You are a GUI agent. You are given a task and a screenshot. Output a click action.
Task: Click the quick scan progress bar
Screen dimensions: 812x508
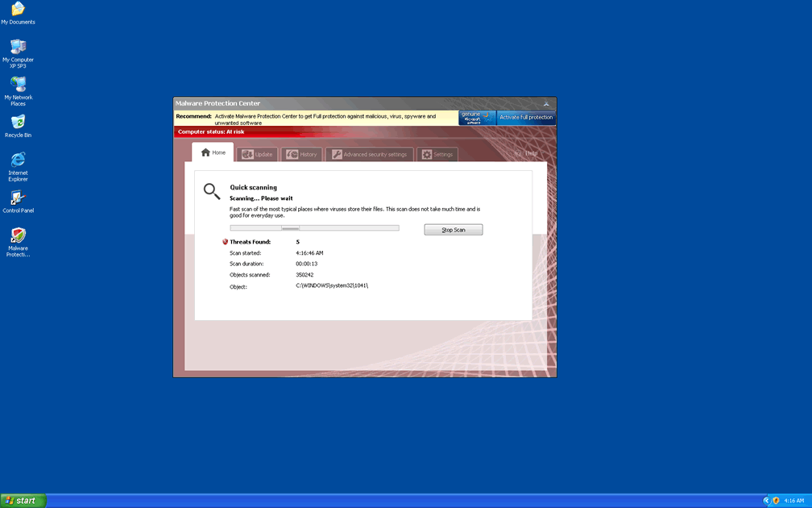(314, 228)
